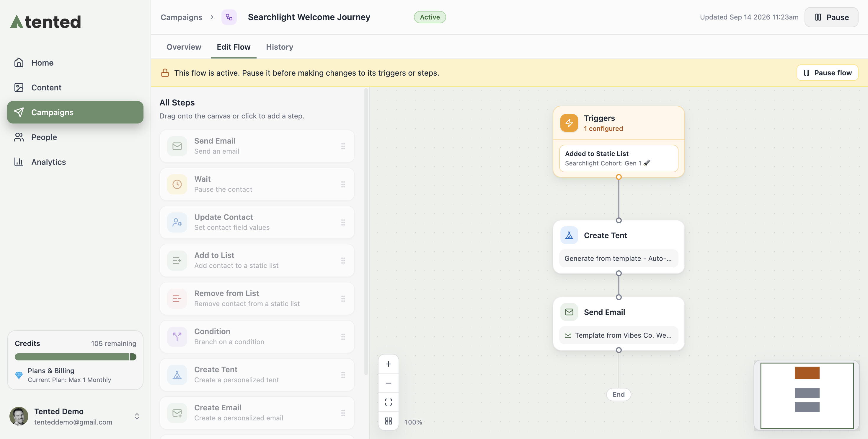Click 'Template from Vibes Co. We...' text

(623, 335)
